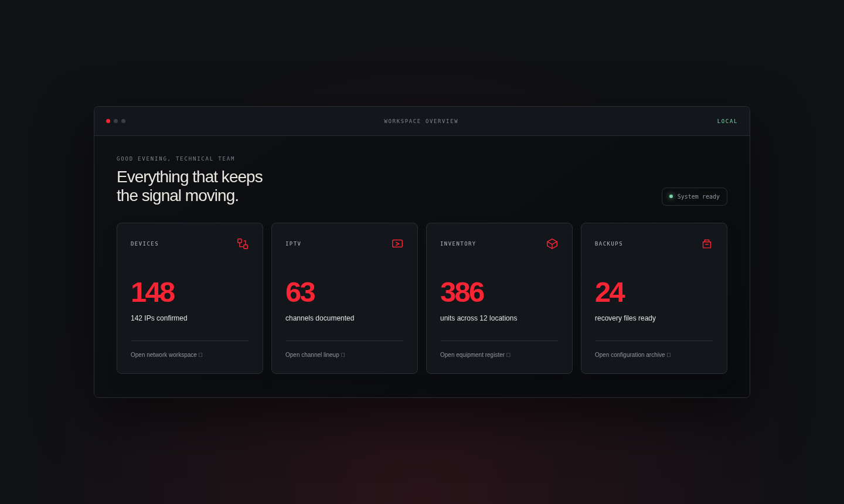
Task: Click the DEVICES card label
Action: tap(145, 244)
